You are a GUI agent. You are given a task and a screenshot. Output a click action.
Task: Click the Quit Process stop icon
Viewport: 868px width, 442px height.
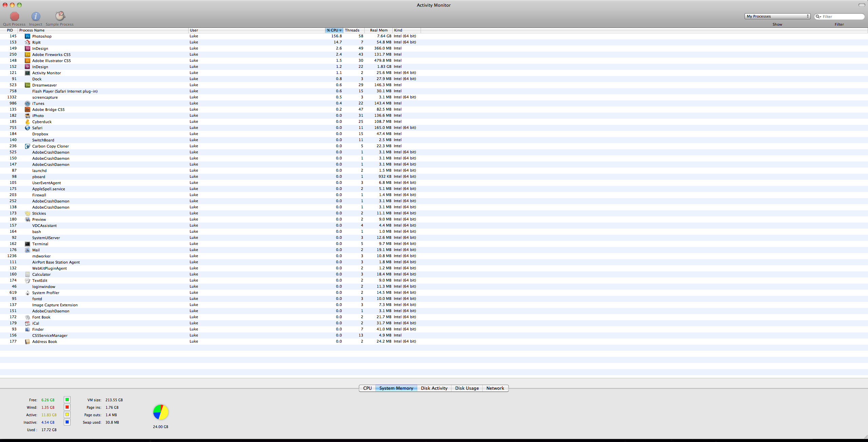[x=14, y=16]
